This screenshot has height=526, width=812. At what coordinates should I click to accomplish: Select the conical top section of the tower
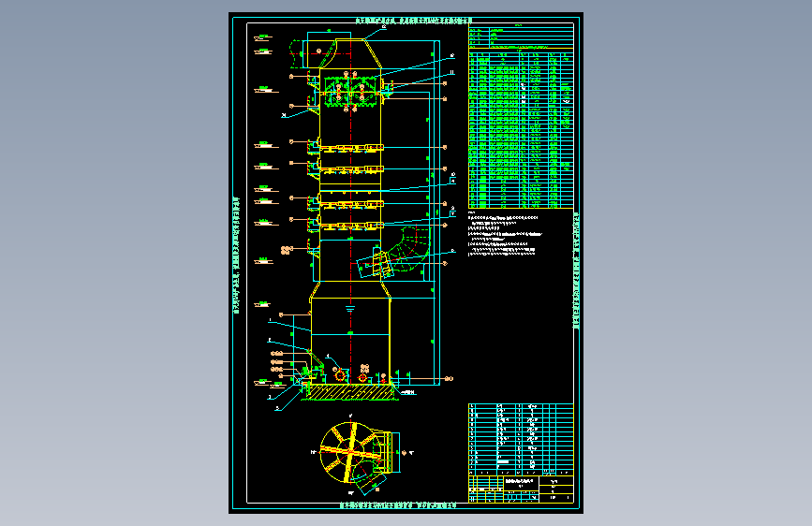[350, 53]
